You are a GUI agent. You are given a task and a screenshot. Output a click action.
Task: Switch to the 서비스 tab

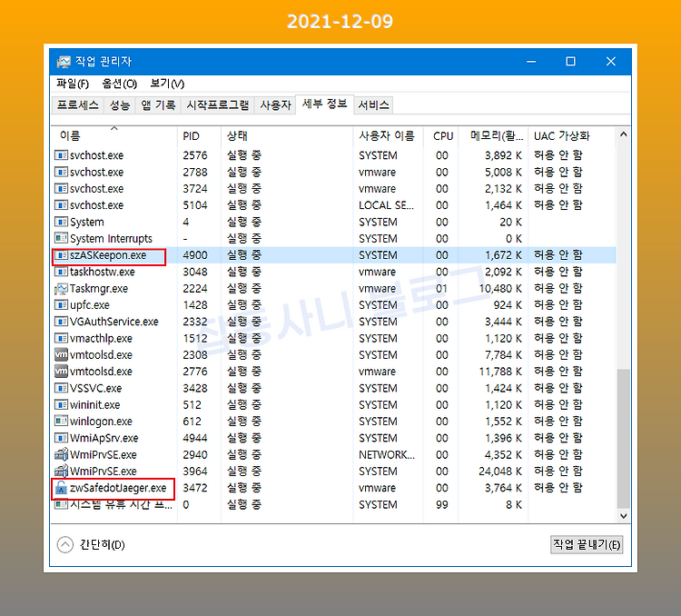coord(373,105)
